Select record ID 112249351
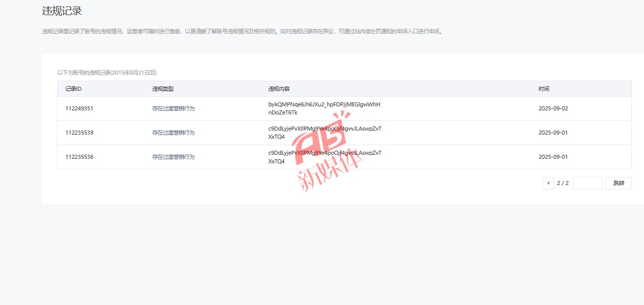The height and width of the screenshot is (305, 644). [79, 109]
